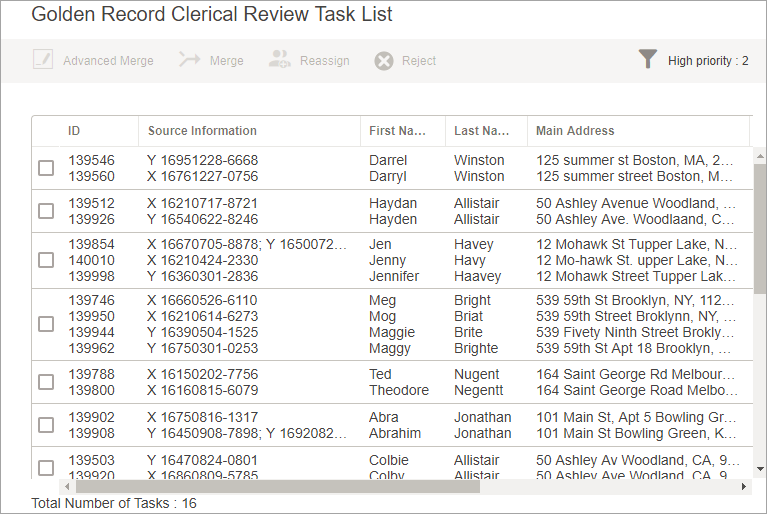The width and height of the screenshot is (767, 514).
Task: Click task ID 139854 in the list
Action: point(91,244)
